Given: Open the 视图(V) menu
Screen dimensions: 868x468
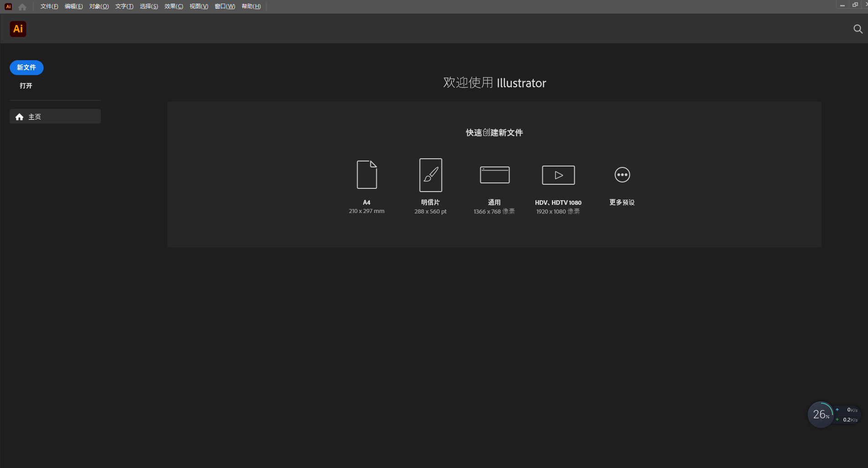Looking at the screenshot, I should [x=198, y=6].
